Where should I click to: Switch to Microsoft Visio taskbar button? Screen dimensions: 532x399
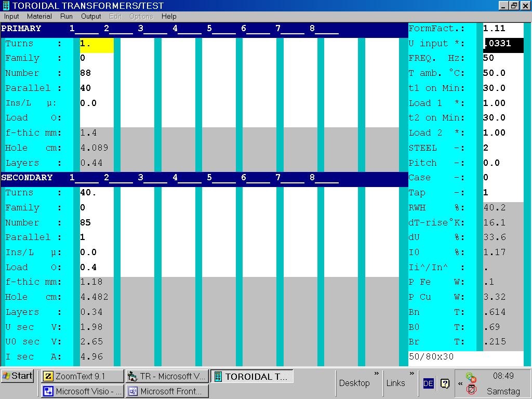tap(83, 391)
